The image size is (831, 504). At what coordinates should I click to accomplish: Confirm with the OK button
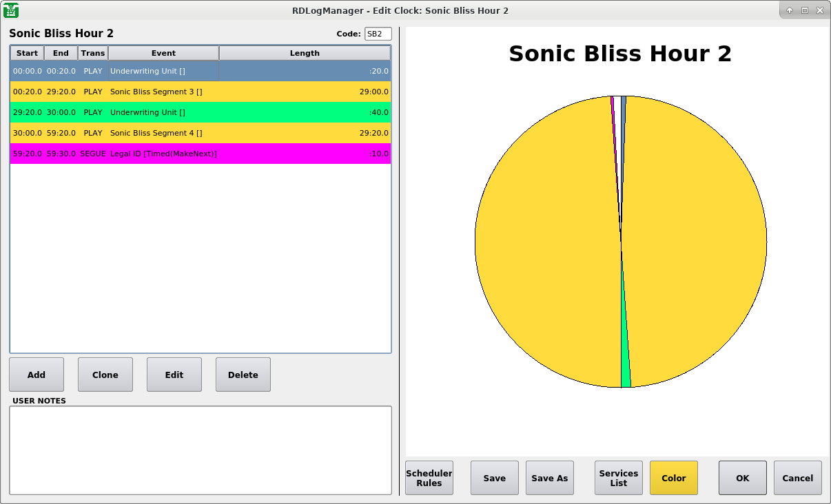pyautogui.click(x=742, y=478)
